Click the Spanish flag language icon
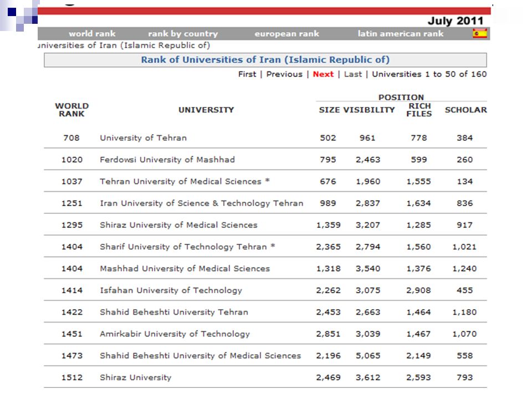The image size is (532, 399). click(480, 33)
